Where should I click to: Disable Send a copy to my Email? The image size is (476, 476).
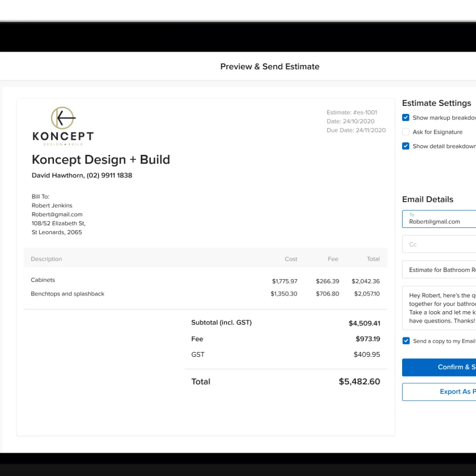click(406, 340)
